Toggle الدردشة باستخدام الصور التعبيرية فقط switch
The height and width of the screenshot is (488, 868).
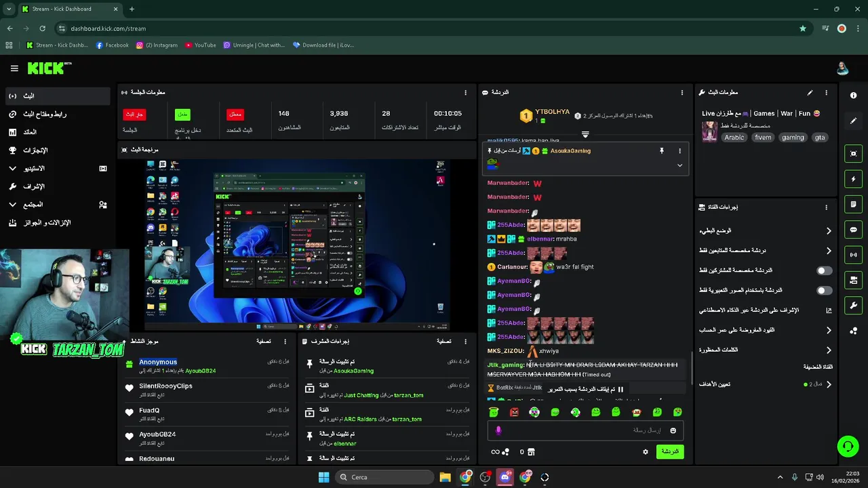tap(824, 290)
